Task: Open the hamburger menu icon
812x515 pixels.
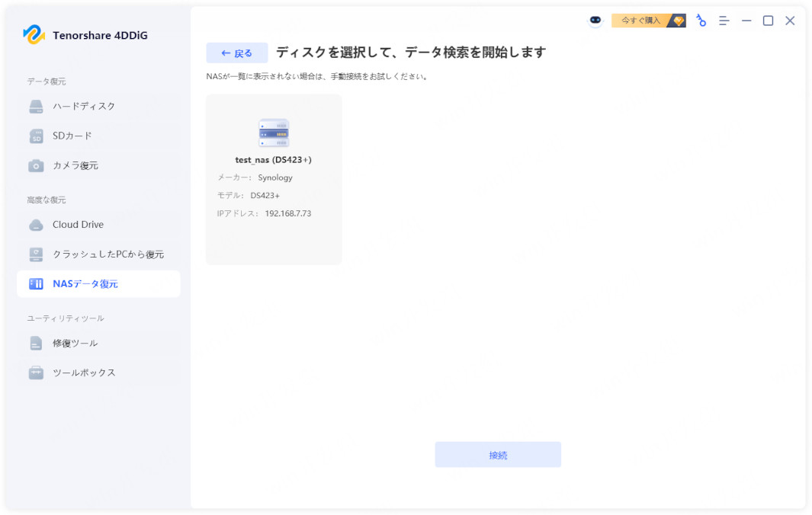Action: [x=724, y=21]
